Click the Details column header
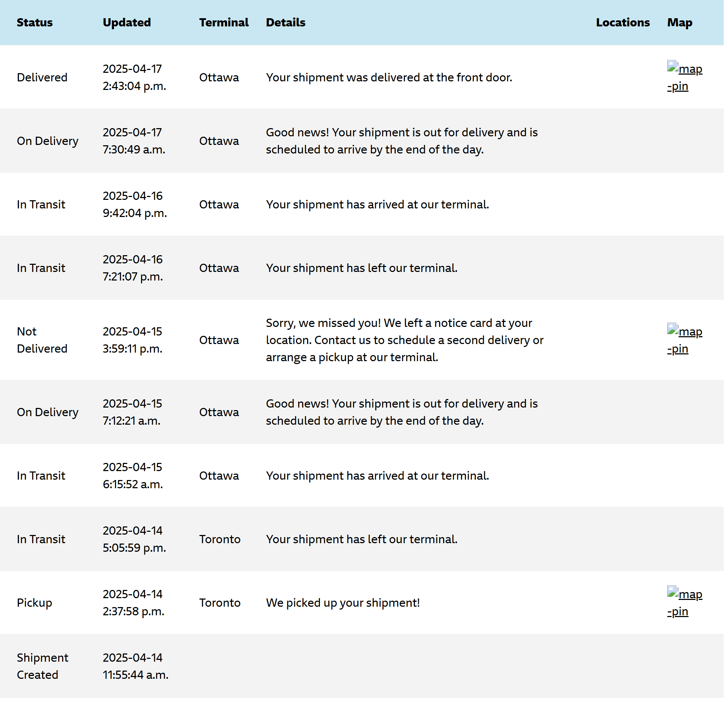The width and height of the screenshot is (728, 702). [x=286, y=22]
